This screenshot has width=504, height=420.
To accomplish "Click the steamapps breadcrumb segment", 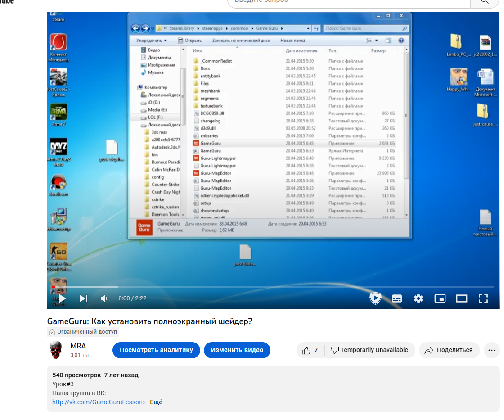I will [x=212, y=28].
